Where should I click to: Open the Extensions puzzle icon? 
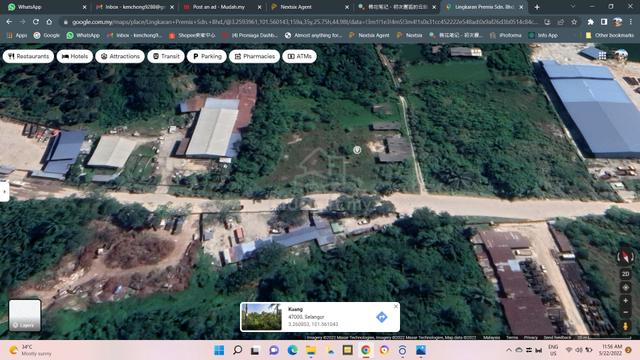click(x=590, y=22)
